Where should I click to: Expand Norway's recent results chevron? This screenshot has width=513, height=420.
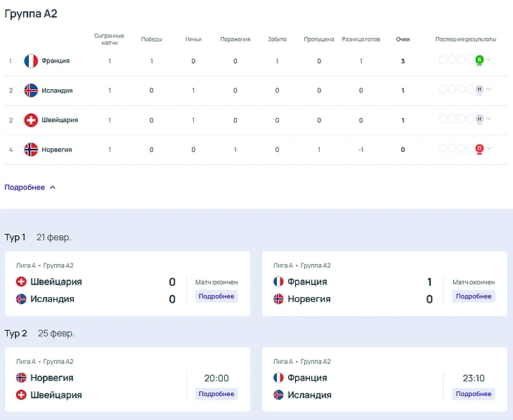pyautogui.click(x=489, y=148)
